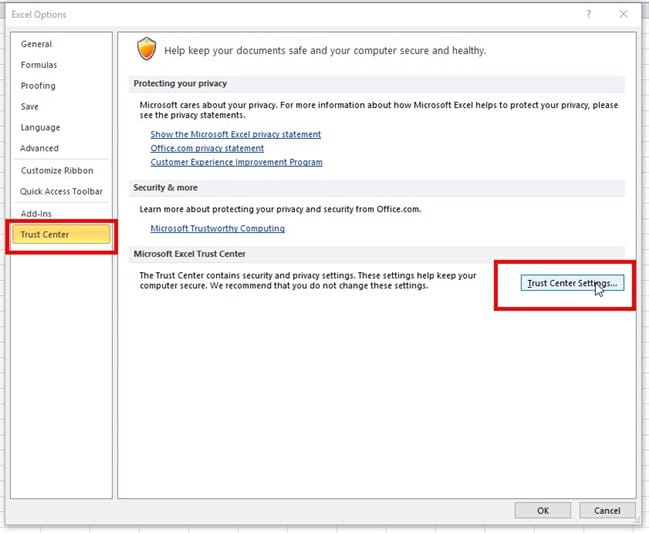649x533 pixels.
Task: Open Office.com privacy statement link
Action: pos(207,148)
